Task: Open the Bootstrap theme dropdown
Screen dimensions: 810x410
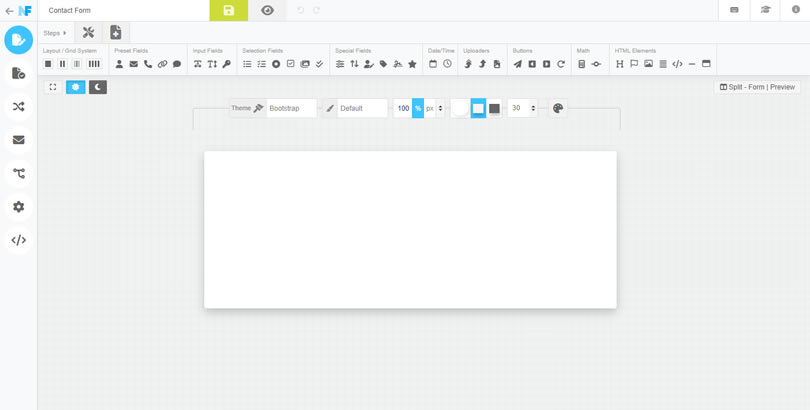Action: [x=291, y=108]
